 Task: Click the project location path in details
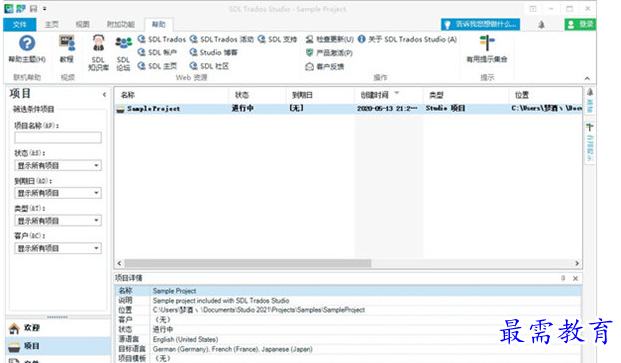pos(259,310)
